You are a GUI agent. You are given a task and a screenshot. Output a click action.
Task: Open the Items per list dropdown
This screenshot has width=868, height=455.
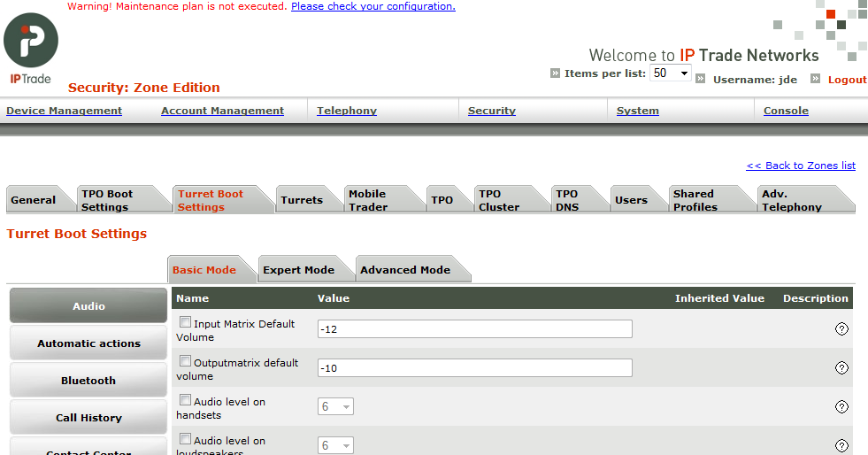click(671, 73)
